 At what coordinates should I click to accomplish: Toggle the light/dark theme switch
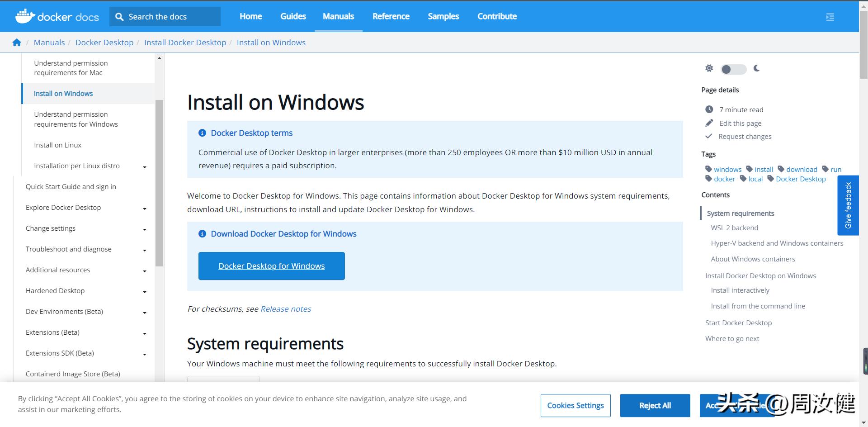(x=733, y=69)
